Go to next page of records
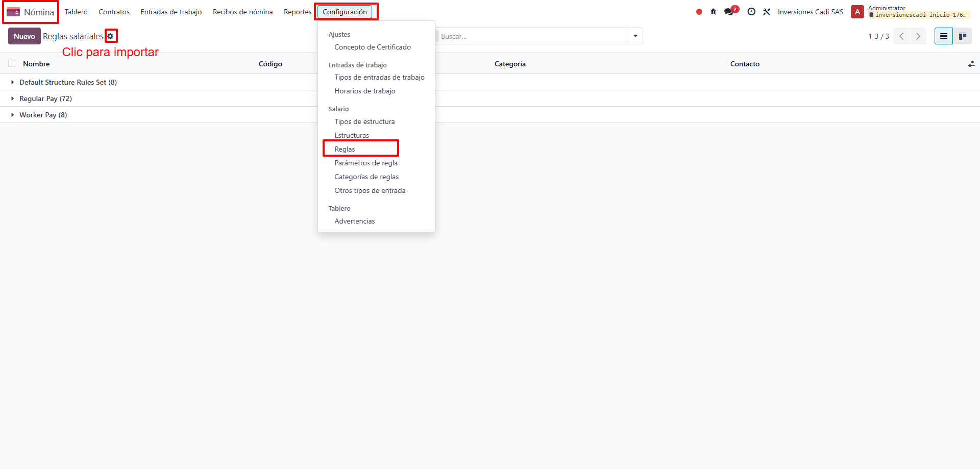The image size is (980, 469). 918,36
